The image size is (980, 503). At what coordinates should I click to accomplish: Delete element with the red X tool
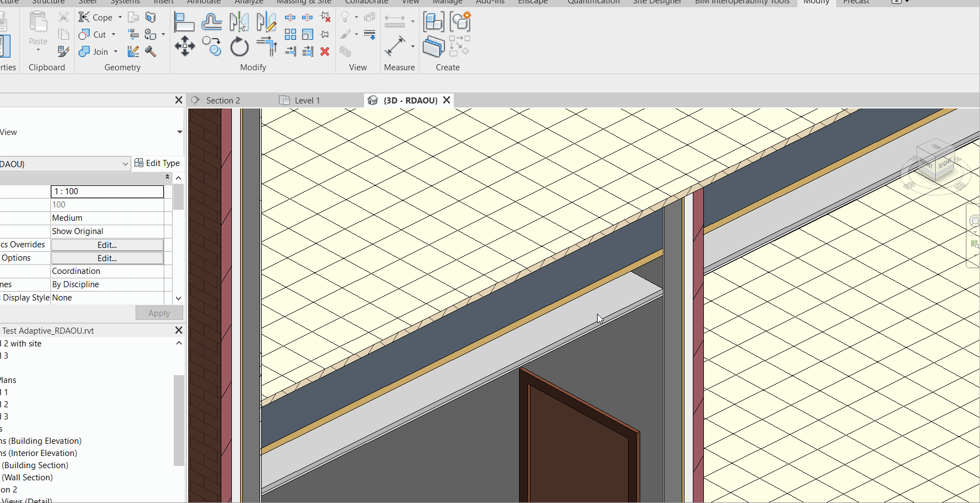coord(325,52)
